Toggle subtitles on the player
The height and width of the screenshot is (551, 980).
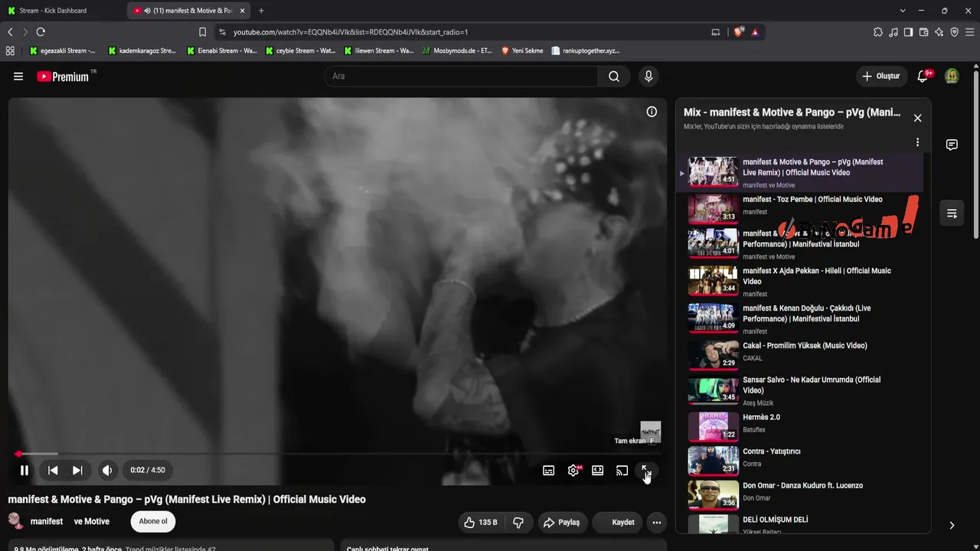coord(549,471)
